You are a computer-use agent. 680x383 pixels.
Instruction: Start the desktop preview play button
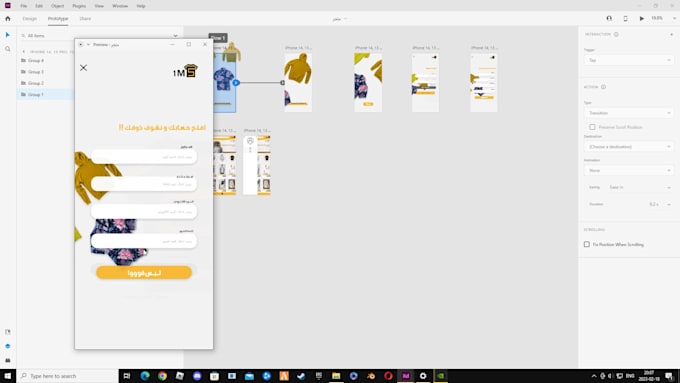641,19
